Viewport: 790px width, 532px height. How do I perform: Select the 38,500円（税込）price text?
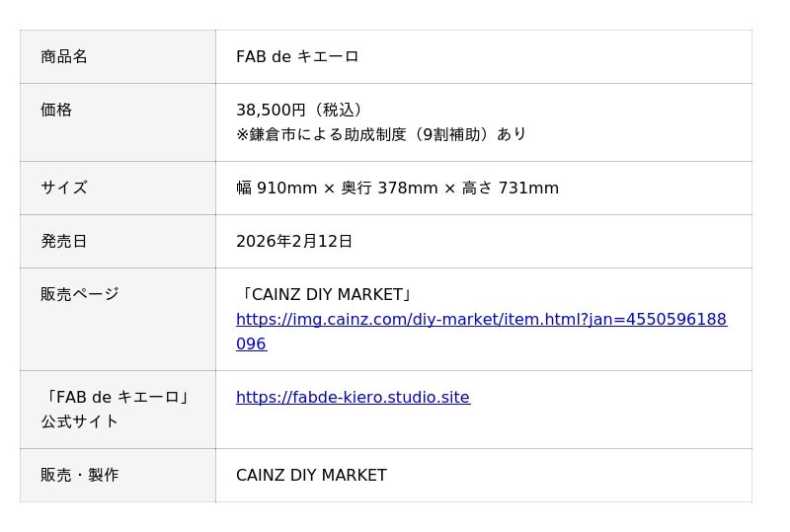point(299,111)
